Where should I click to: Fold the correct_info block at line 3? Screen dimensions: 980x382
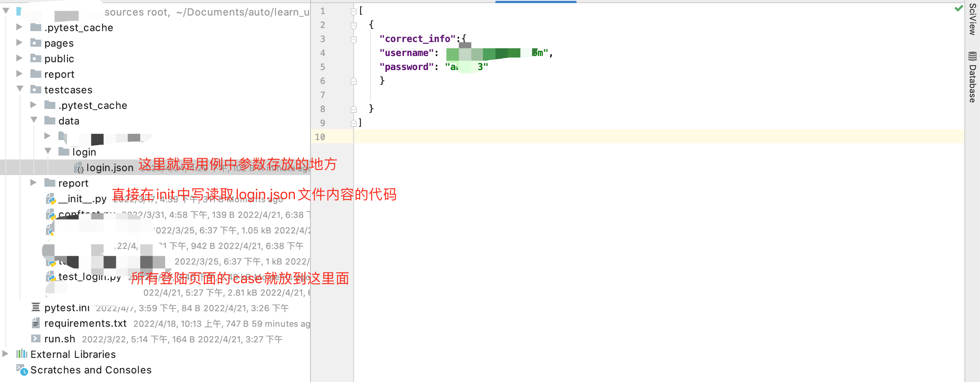[x=354, y=40]
